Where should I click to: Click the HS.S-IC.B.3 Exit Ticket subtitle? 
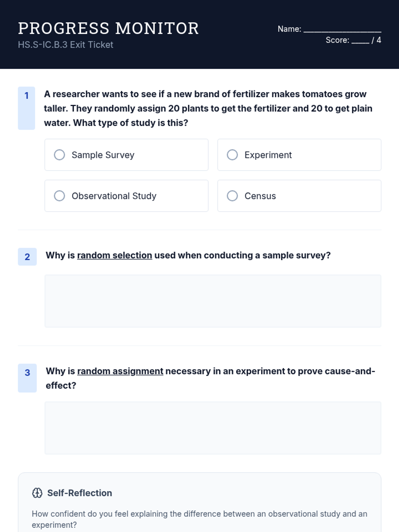point(66,45)
